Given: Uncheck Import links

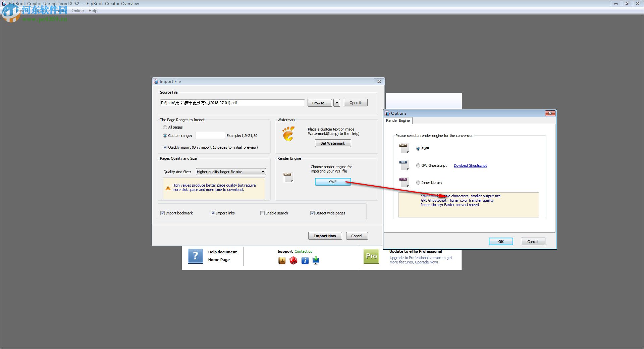Looking at the screenshot, I should (x=213, y=213).
